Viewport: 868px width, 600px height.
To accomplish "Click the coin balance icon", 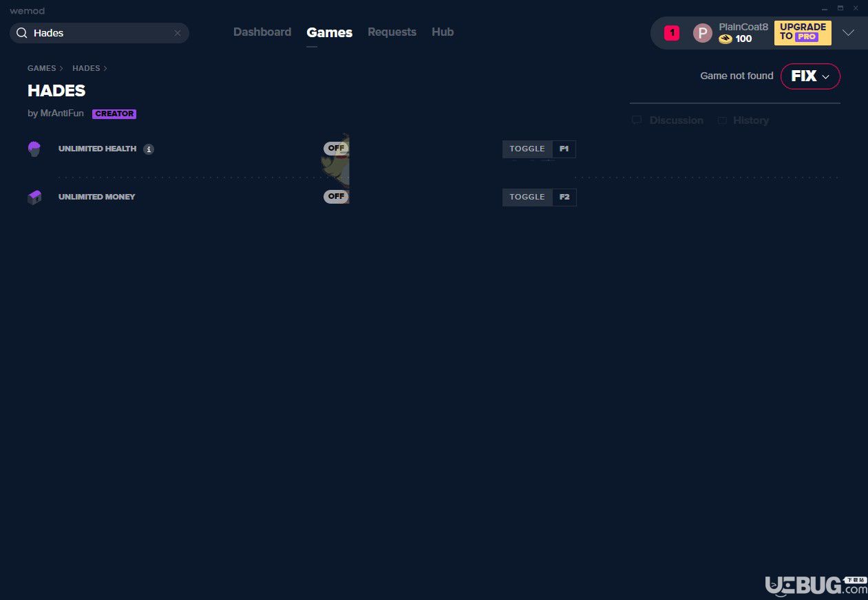I will [725, 39].
